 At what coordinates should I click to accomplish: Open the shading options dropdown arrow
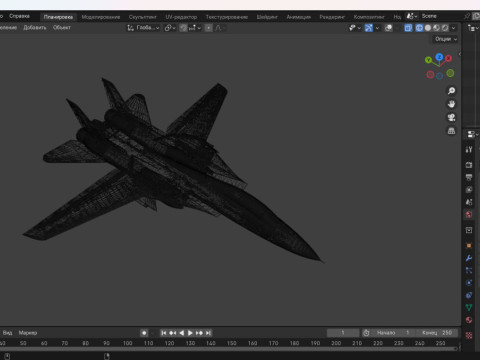453,28
